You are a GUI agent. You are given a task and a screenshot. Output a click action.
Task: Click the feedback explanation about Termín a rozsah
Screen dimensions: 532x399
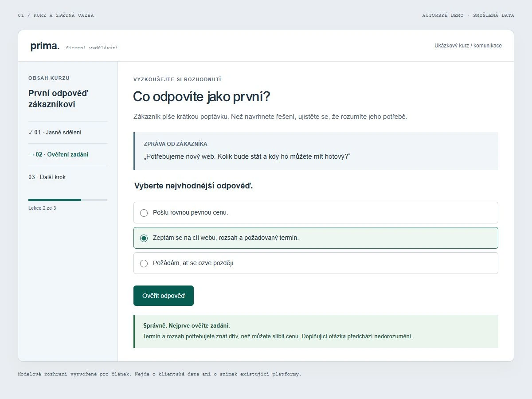278,336
